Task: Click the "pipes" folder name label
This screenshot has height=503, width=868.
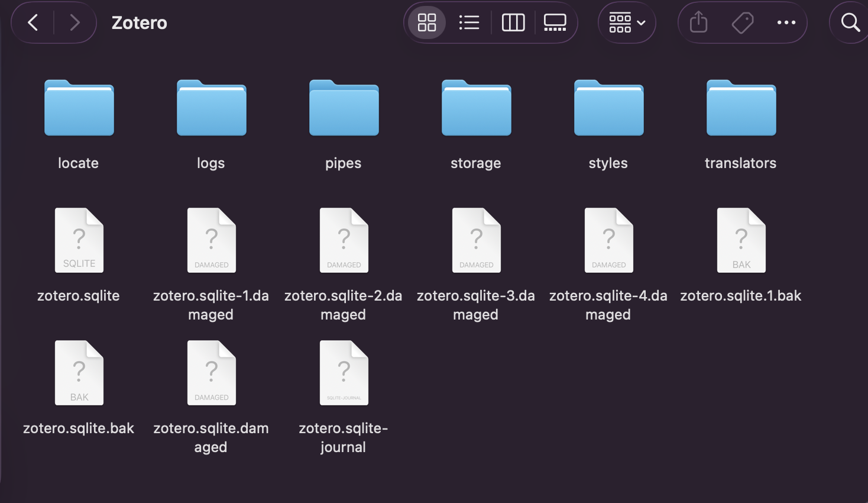Action: pos(343,163)
